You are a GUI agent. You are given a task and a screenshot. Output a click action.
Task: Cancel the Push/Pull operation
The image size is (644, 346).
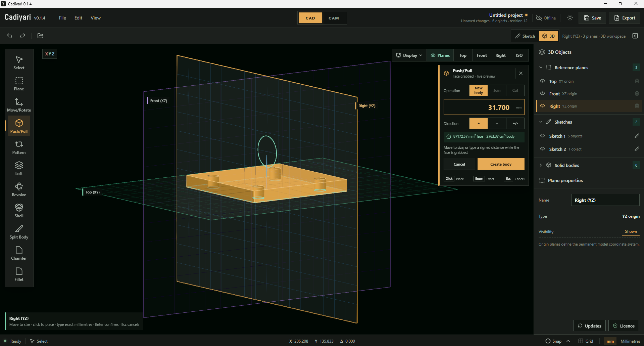coord(459,164)
